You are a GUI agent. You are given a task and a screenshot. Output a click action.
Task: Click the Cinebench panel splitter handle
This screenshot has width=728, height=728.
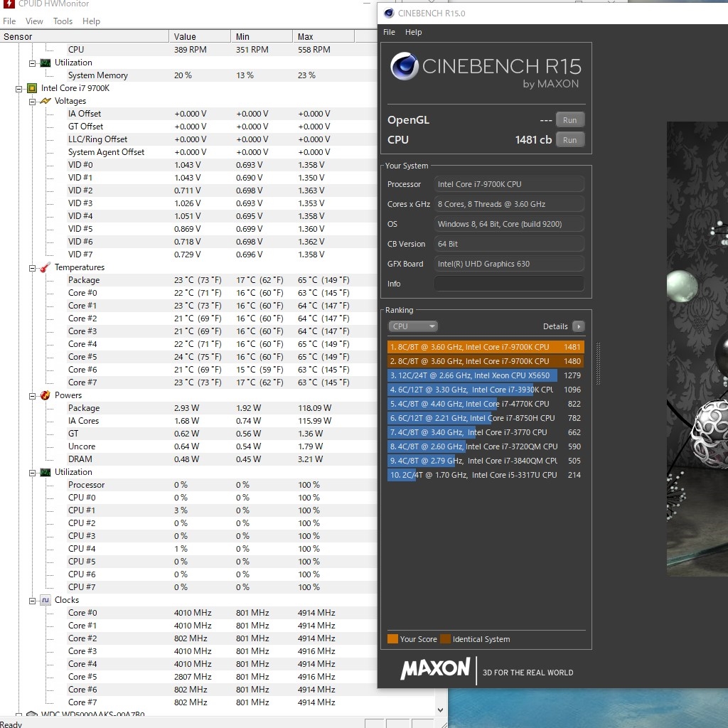coord(598,363)
